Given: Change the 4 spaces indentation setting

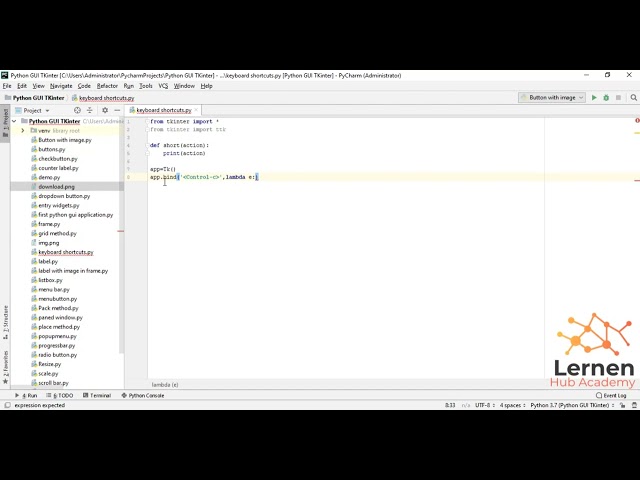Looking at the screenshot, I should (513, 405).
